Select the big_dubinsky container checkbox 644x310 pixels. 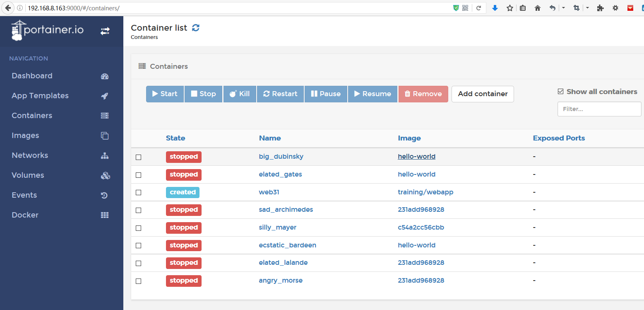click(139, 157)
